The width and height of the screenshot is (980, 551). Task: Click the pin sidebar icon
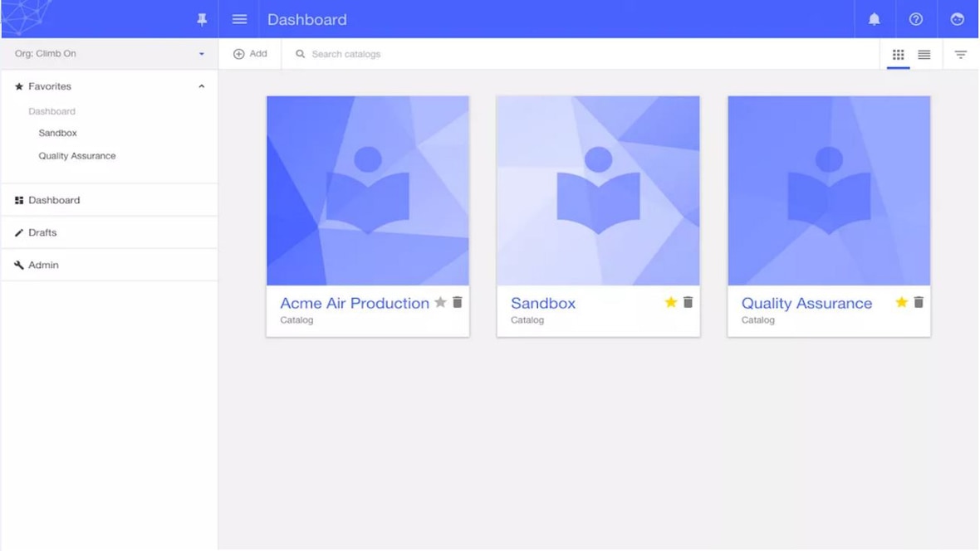pos(202,19)
